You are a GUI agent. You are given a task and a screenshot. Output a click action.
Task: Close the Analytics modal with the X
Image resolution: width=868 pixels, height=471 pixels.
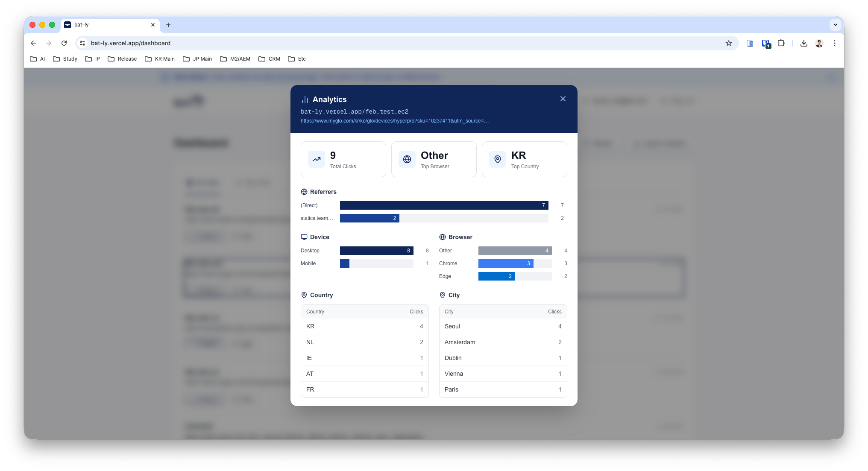[x=563, y=99]
